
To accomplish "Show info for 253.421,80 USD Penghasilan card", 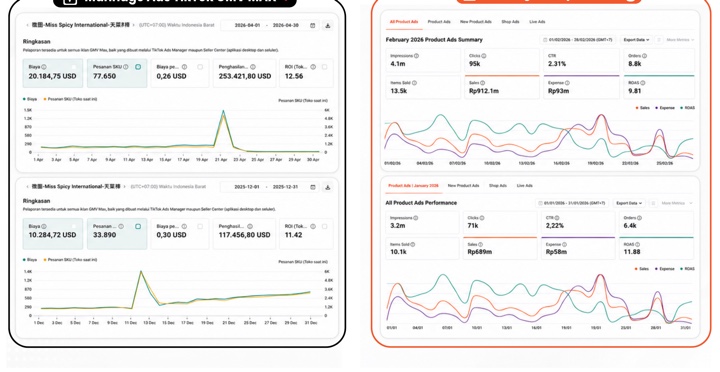I will [x=253, y=67].
